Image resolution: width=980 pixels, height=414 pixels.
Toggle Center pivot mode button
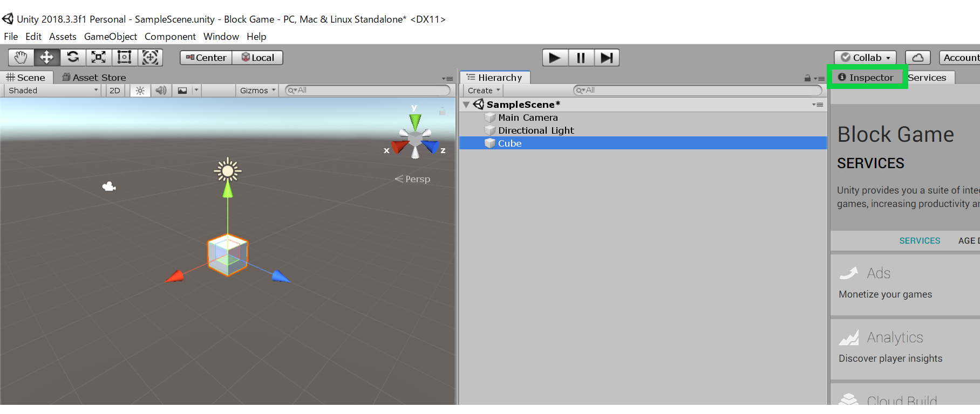206,58
